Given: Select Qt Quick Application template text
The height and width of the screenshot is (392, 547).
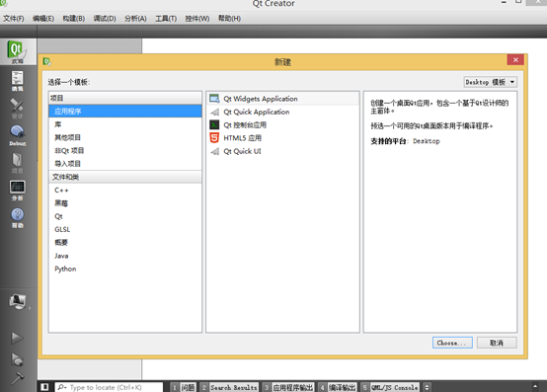Looking at the screenshot, I should pyautogui.click(x=257, y=112).
